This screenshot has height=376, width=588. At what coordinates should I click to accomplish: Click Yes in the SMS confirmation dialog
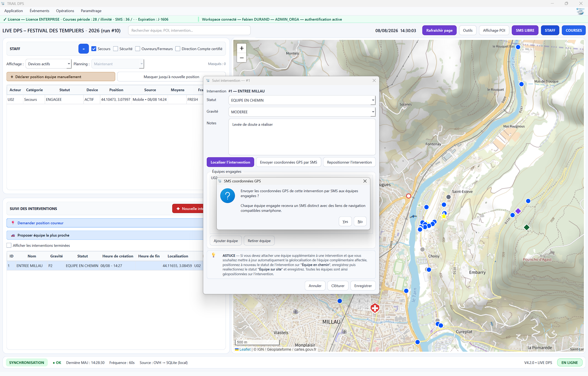click(345, 221)
